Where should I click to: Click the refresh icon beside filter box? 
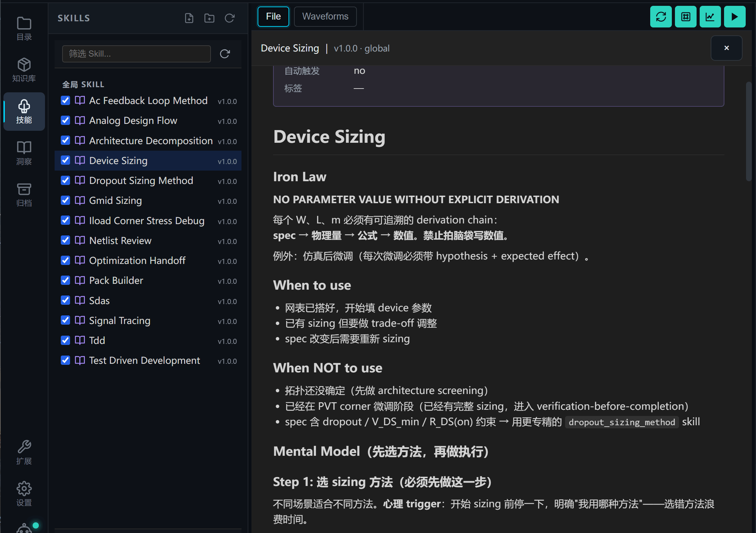point(225,54)
